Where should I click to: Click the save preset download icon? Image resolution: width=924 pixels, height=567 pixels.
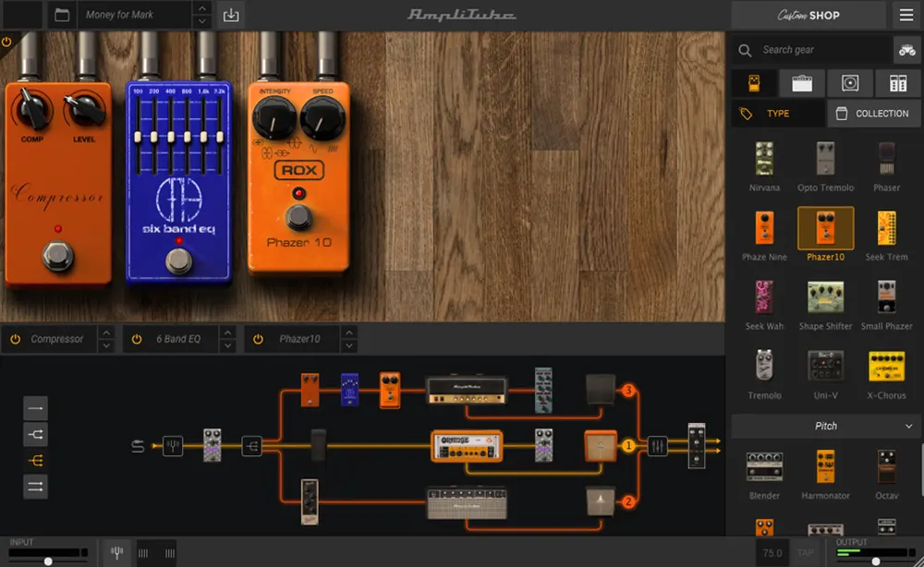(x=231, y=15)
